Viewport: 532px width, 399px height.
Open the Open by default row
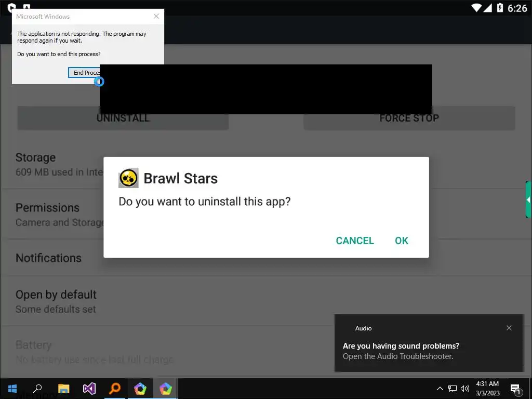pos(266,301)
